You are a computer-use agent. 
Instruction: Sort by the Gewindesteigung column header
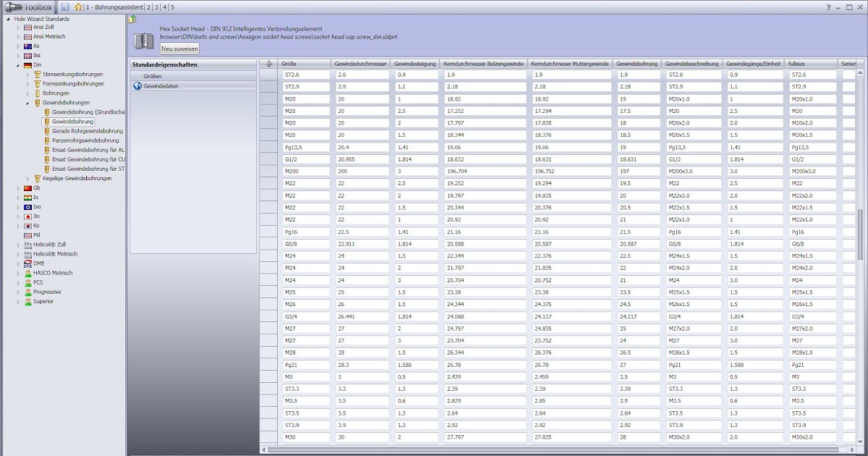click(415, 64)
